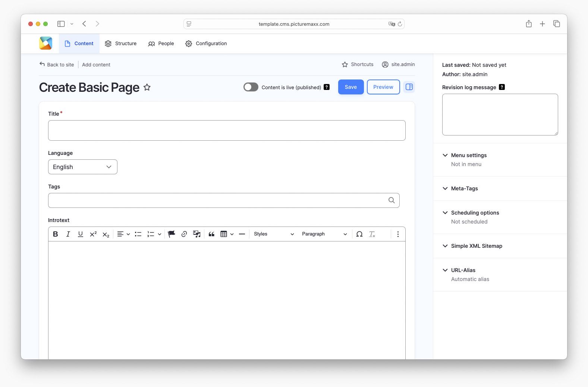Open the Language dropdown
This screenshot has height=387, width=588.
pyautogui.click(x=83, y=167)
